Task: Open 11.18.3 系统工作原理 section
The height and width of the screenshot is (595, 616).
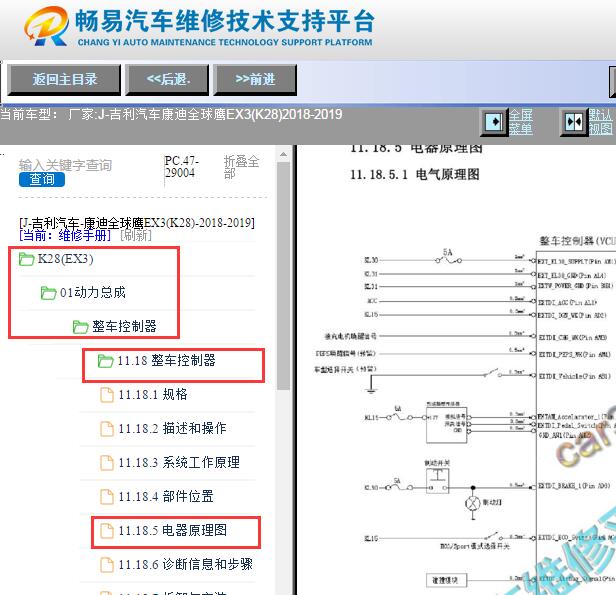Action: point(179,463)
